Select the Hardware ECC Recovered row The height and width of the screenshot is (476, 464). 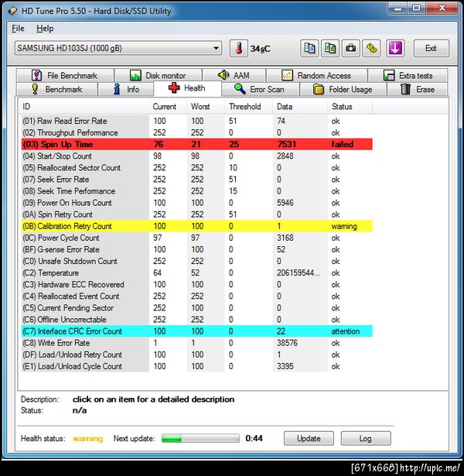point(197,285)
